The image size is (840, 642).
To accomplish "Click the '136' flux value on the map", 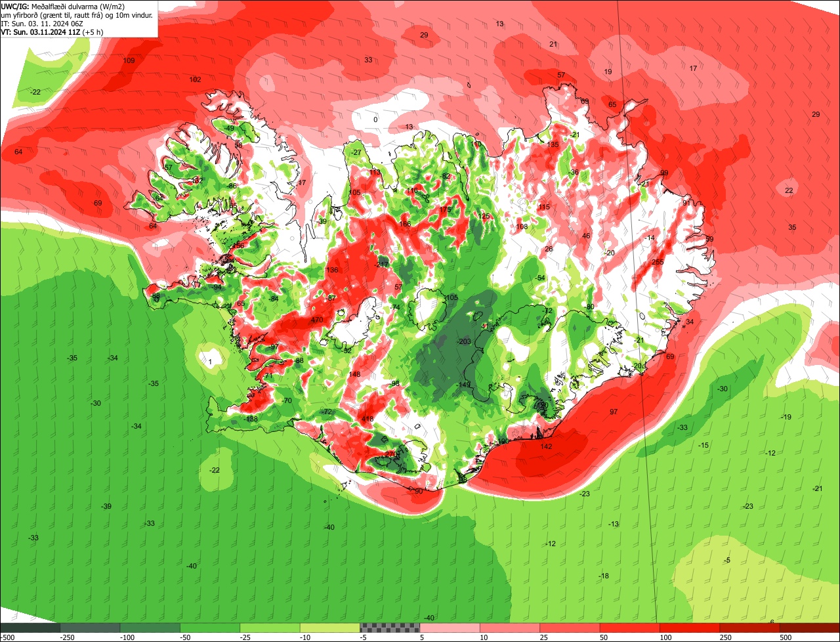I will [x=332, y=270].
